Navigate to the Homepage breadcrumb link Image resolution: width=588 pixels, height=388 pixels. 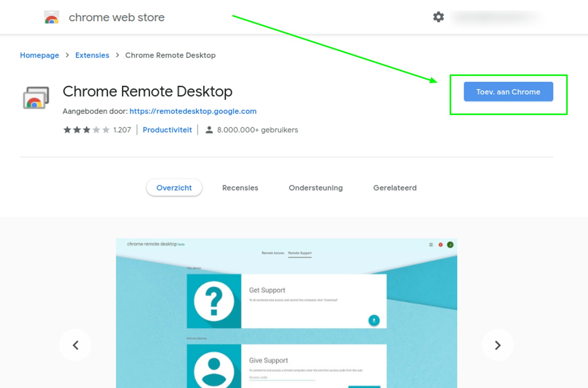click(39, 55)
